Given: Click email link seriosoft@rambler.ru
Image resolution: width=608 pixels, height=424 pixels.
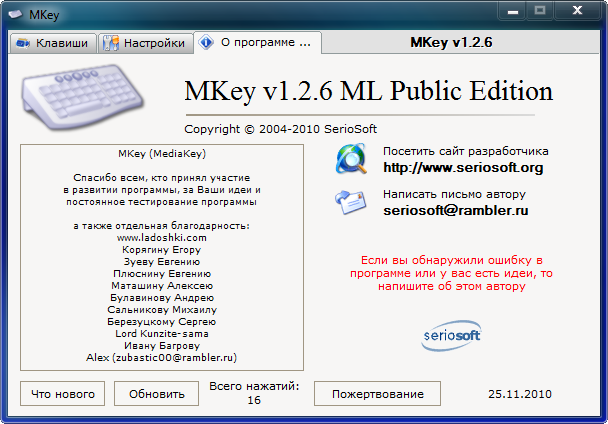Looking at the screenshot, I should (456, 210).
